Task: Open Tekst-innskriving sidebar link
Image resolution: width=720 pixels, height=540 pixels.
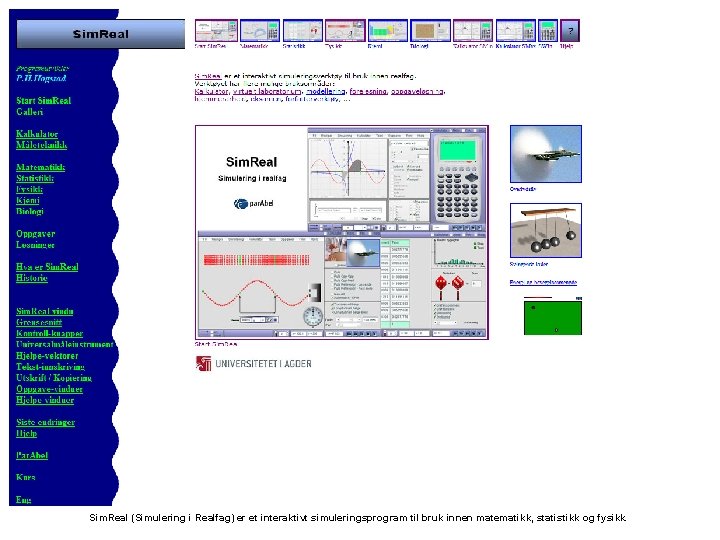Action: pos(50,366)
